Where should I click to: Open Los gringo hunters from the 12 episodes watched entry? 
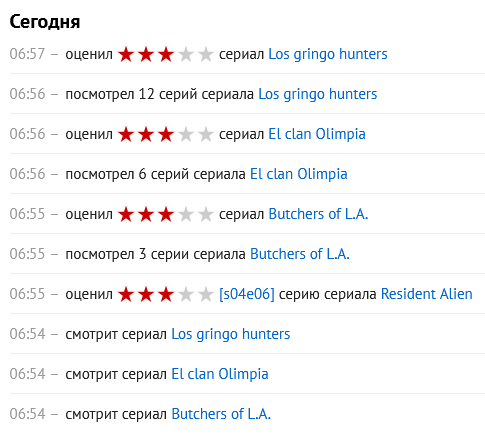click(318, 94)
